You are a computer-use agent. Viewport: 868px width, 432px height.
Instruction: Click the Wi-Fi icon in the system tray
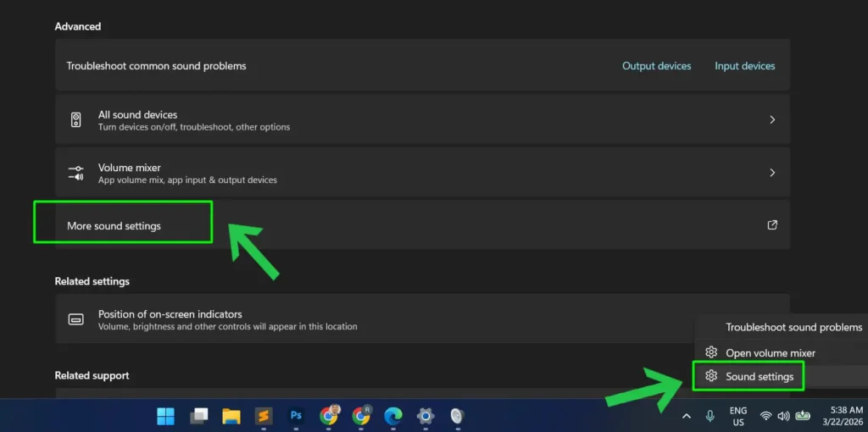[x=766, y=416]
